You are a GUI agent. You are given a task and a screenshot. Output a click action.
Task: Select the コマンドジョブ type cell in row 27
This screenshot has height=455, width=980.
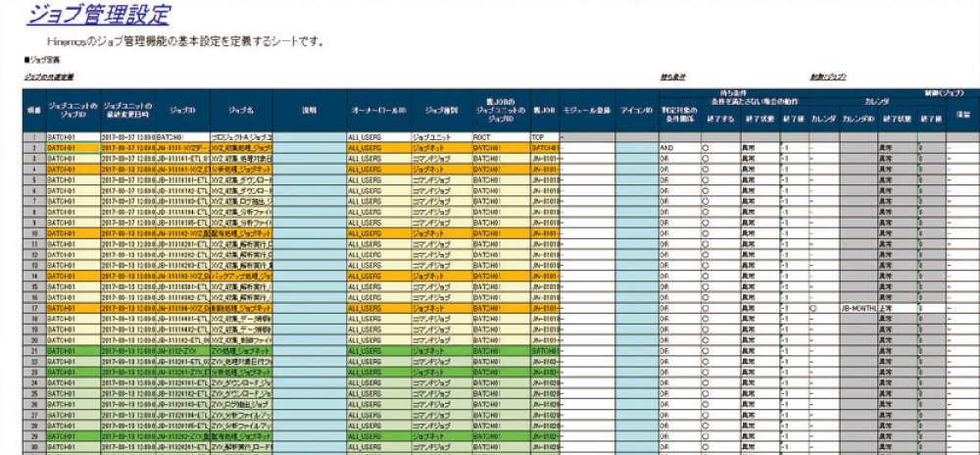click(x=440, y=415)
